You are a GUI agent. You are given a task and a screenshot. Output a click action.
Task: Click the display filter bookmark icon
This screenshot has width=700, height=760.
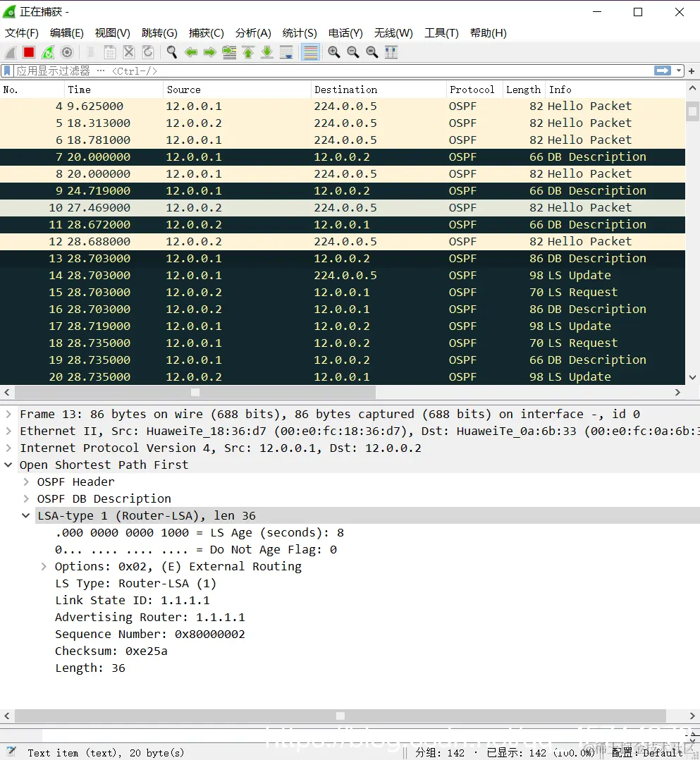(x=7, y=71)
